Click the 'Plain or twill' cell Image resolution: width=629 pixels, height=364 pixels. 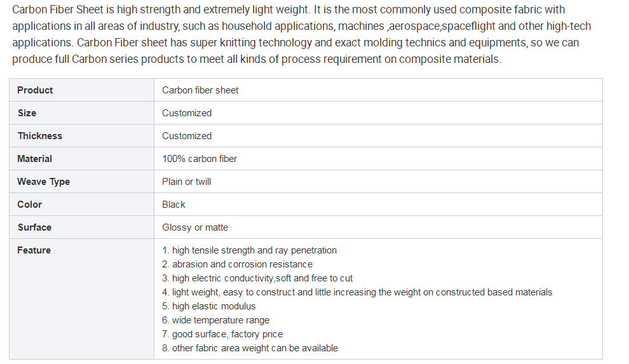point(187,182)
